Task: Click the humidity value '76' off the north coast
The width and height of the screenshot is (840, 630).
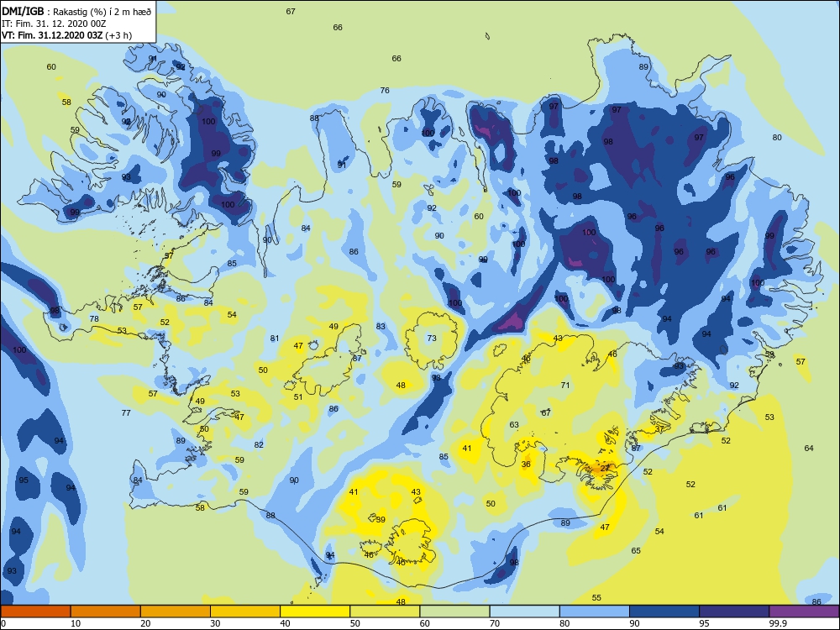Action: click(x=385, y=90)
